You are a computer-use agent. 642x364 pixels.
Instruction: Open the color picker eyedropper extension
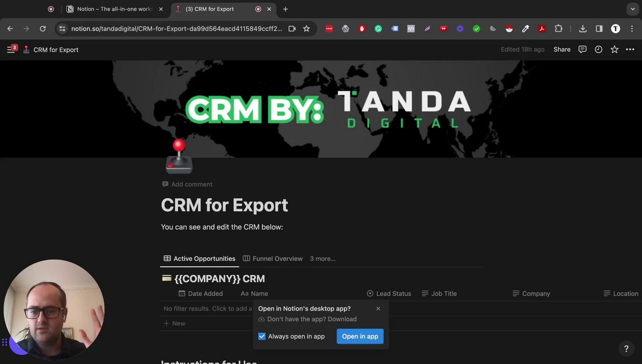tap(525, 29)
